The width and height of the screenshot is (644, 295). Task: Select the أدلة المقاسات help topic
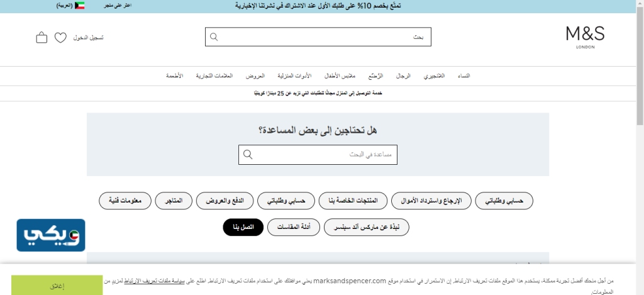(294, 227)
